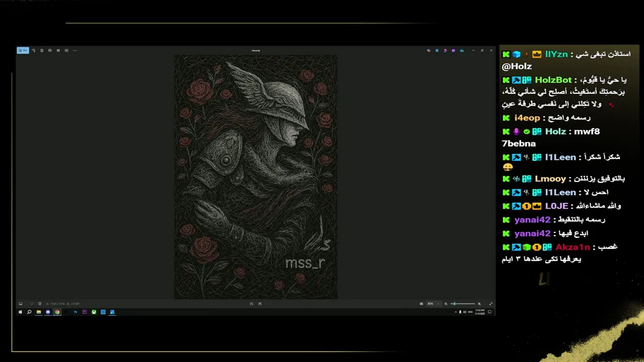644x362 pixels.
Task: Start slideshow from the toolbar icon
Action: pyautogui.click(x=66, y=50)
